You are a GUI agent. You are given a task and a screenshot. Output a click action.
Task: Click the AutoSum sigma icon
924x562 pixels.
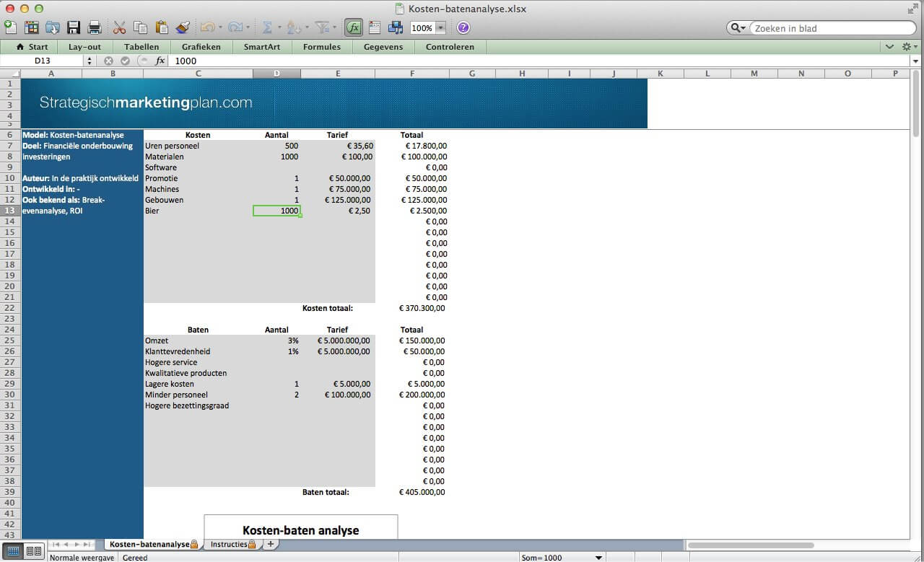tap(267, 28)
